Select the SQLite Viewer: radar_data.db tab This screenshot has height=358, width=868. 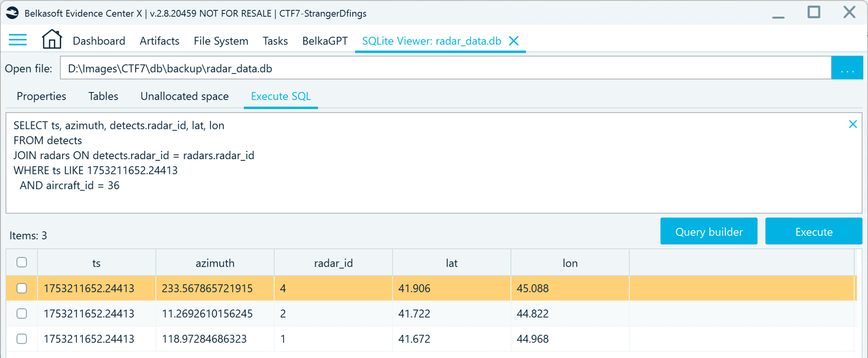point(432,41)
